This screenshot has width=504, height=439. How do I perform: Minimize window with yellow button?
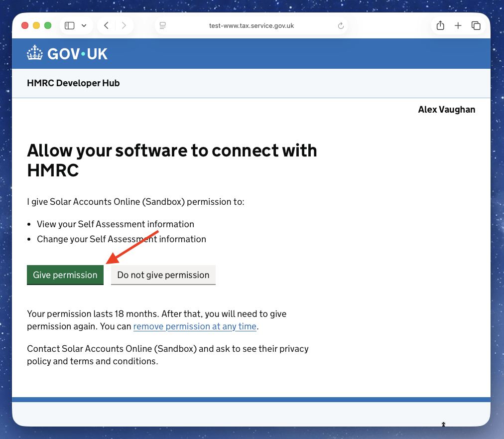(36, 25)
